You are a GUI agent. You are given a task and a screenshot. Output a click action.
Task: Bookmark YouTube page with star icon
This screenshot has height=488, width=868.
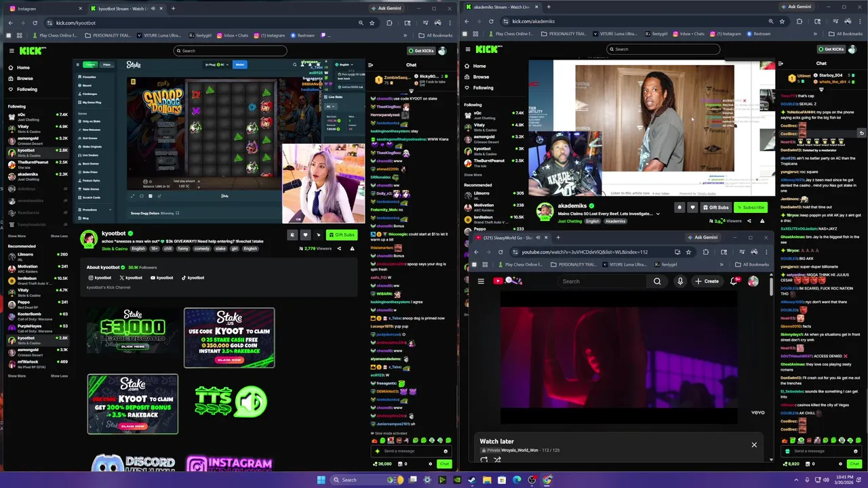(x=688, y=252)
